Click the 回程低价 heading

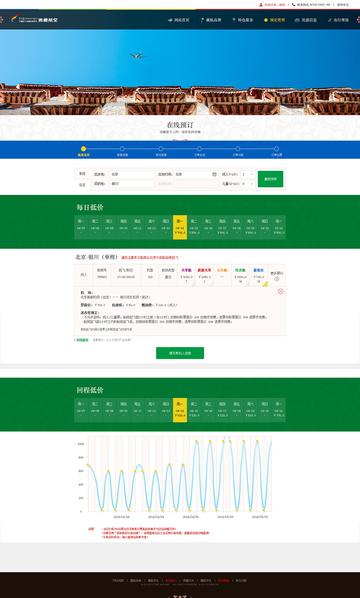click(x=90, y=390)
